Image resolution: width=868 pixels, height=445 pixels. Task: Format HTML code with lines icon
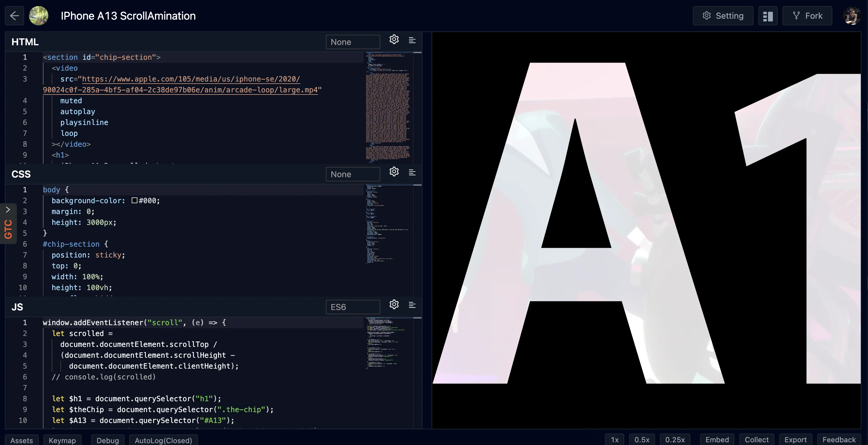(x=412, y=40)
